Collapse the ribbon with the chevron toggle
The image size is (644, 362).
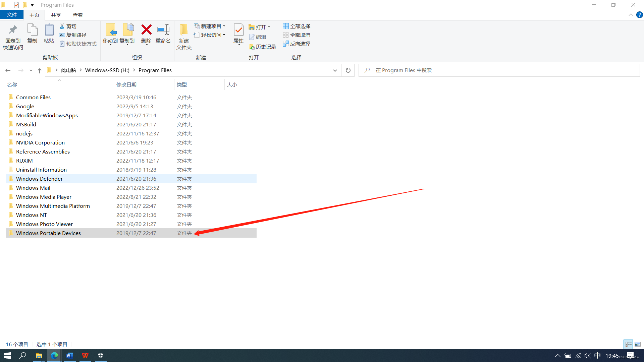click(x=631, y=15)
